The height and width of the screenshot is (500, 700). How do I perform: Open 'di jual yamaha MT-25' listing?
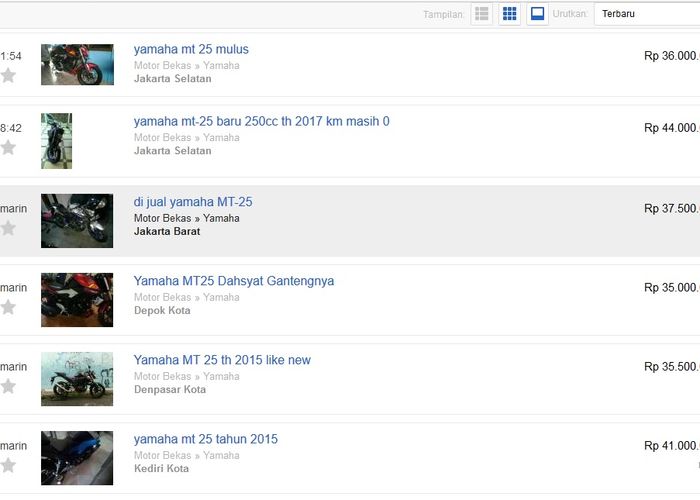(x=193, y=202)
